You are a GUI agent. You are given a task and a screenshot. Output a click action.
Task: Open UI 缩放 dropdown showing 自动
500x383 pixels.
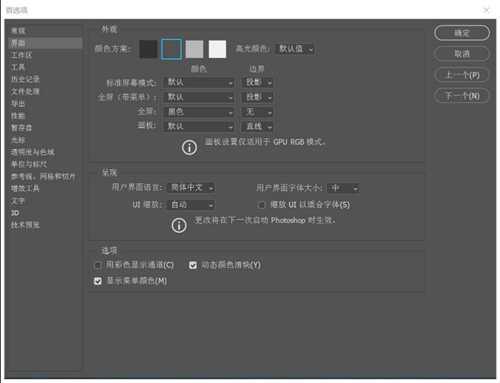coord(191,205)
